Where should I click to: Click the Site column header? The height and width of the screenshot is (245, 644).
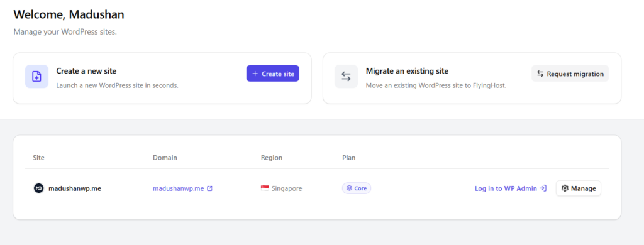38,158
